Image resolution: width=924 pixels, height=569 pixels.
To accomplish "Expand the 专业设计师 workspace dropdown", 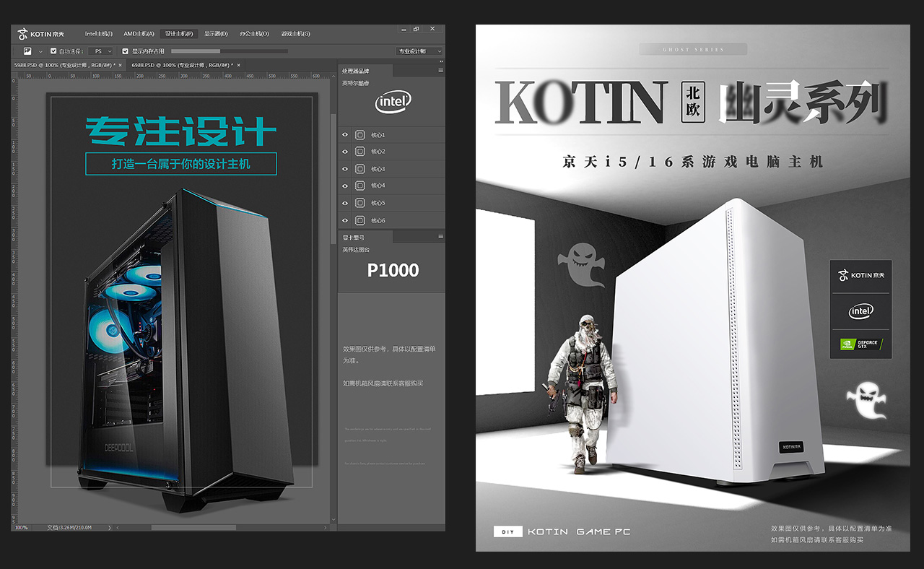I will click(x=419, y=51).
